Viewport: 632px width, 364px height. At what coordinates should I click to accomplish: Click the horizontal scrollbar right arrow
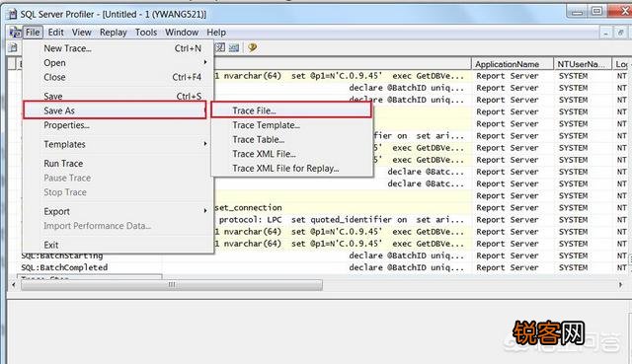(x=620, y=285)
